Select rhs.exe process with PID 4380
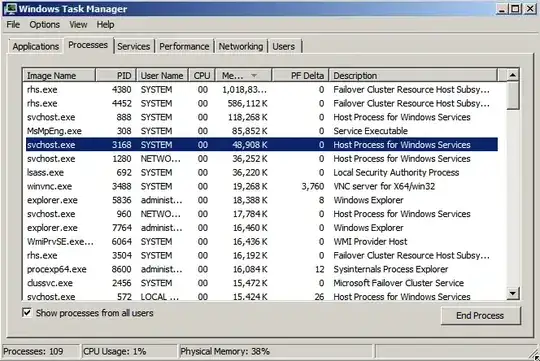 click(262, 90)
